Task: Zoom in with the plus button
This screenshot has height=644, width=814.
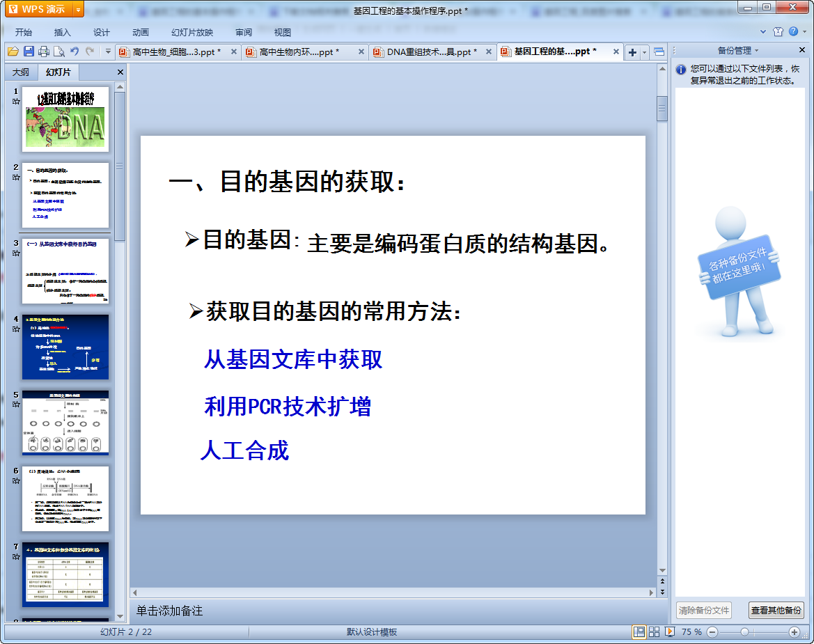Action: [x=795, y=631]
